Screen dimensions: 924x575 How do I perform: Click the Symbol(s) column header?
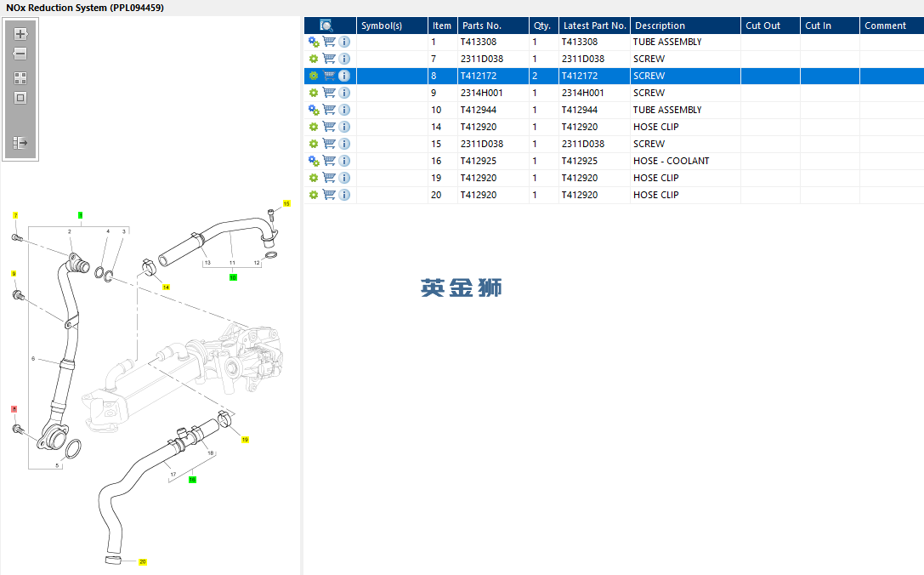pos(392,26)
